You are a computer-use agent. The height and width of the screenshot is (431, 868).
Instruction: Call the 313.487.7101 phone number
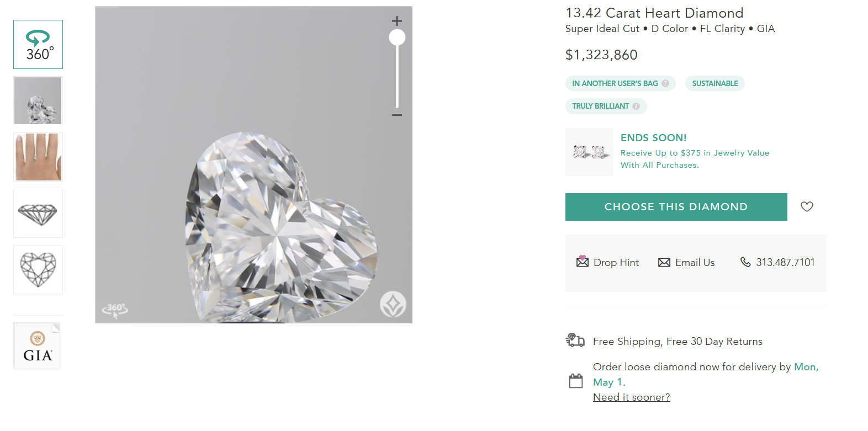tap(777, 263)
